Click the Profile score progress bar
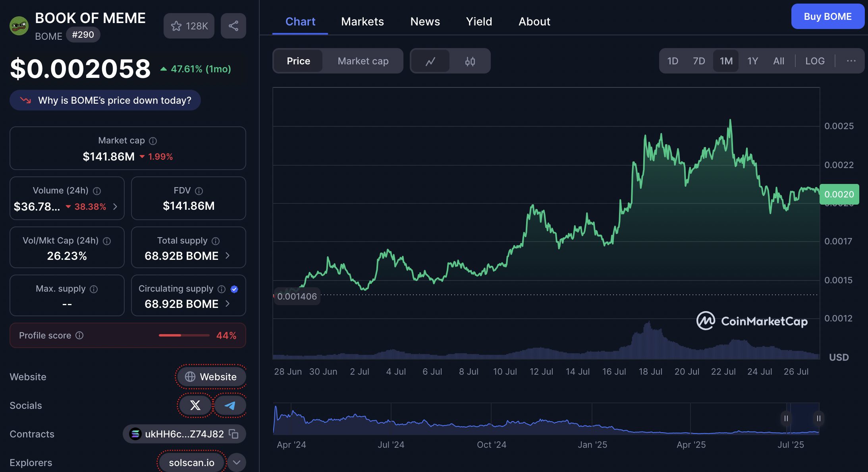868x472 pixels. [184, 335]
